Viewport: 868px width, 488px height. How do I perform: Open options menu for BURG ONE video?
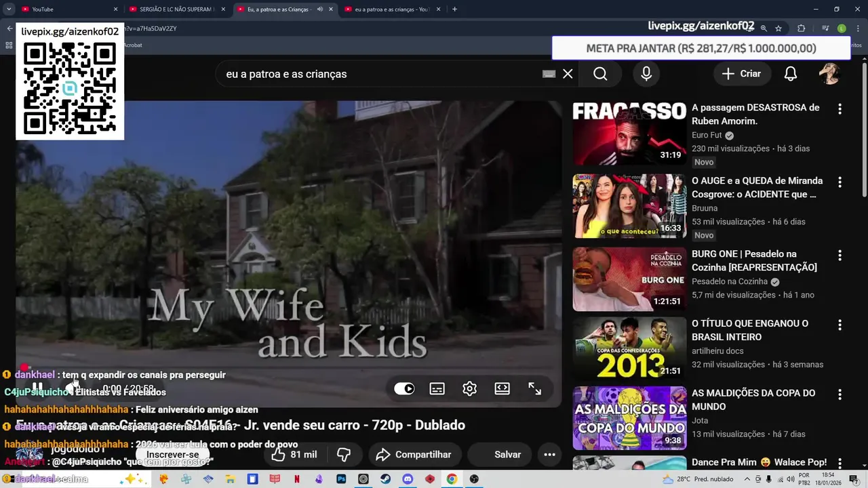840,256
